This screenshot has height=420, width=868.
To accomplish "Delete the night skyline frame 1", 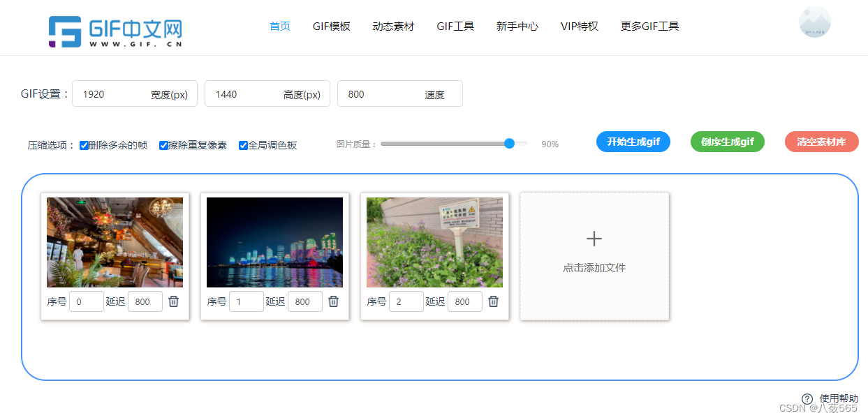I will pos(334,301).
